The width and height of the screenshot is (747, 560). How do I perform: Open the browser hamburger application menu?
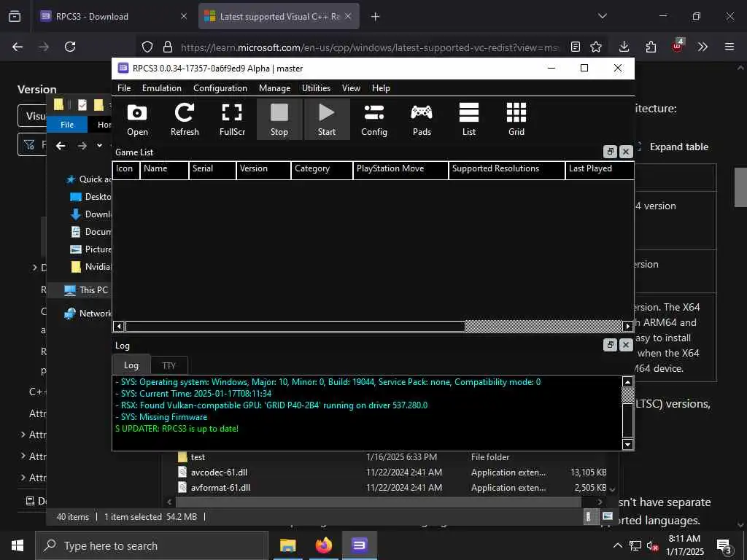(x=729, y=47)
